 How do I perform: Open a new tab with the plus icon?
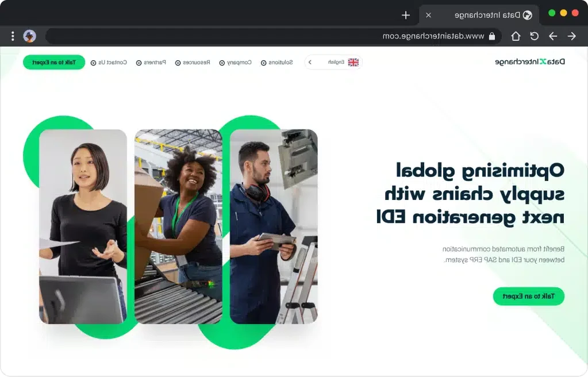(x=405, y=15)
